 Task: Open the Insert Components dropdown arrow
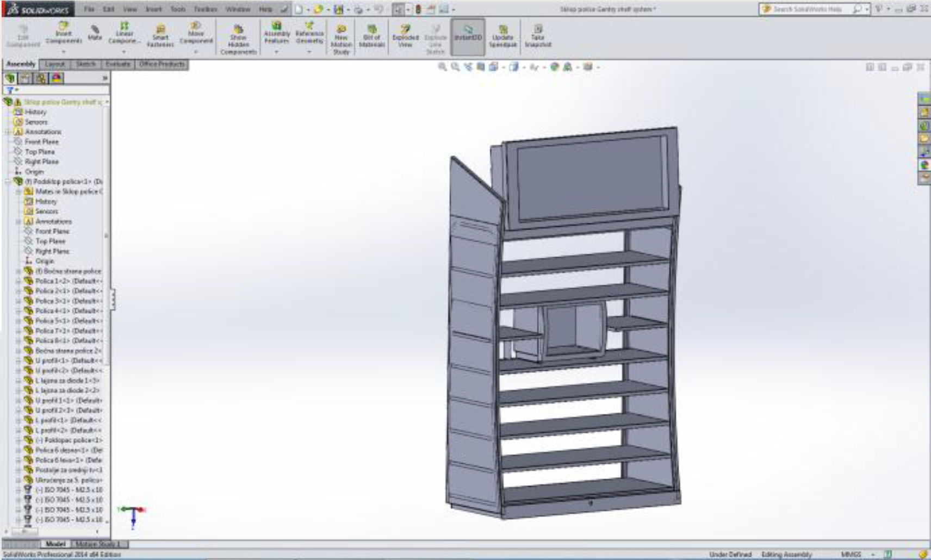[x=64, y=52]
